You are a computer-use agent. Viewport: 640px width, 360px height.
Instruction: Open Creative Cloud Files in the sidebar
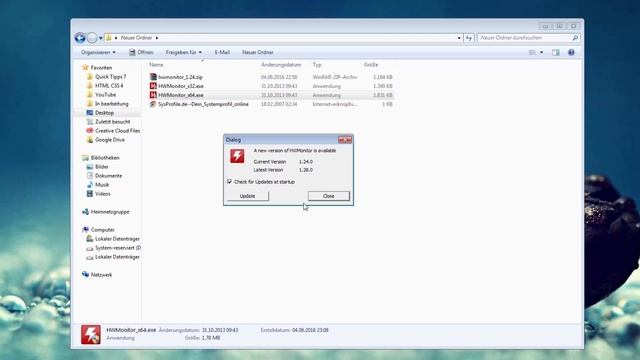point(118,131)
